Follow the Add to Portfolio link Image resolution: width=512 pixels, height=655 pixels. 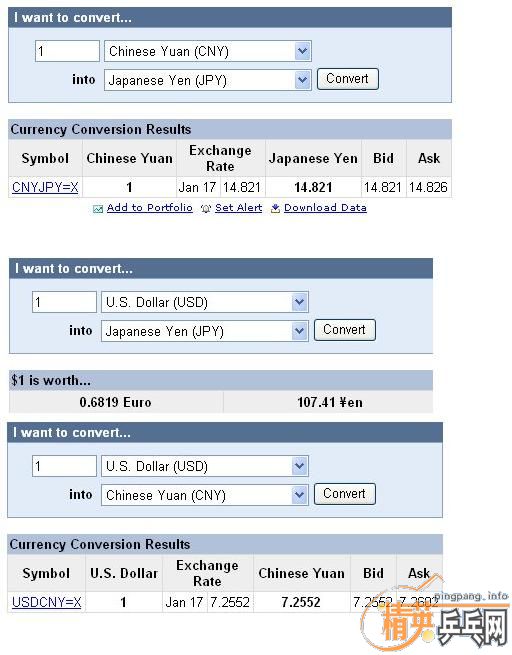tap(150, 208)
